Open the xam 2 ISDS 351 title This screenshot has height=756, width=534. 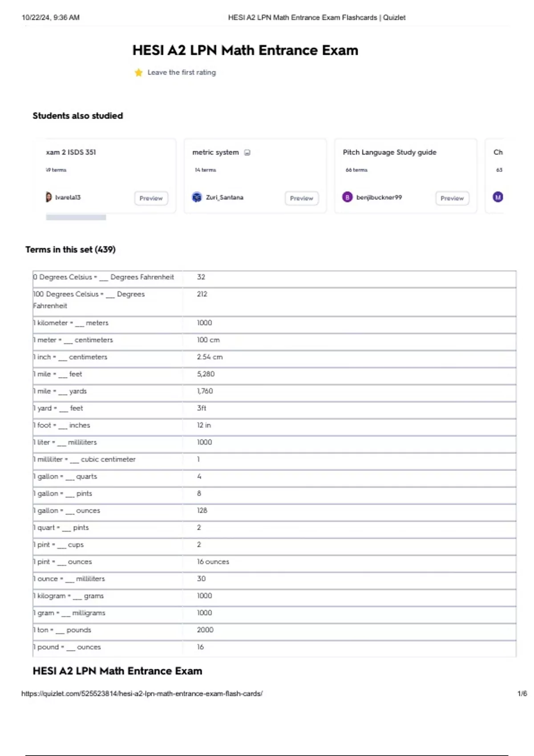71,152
